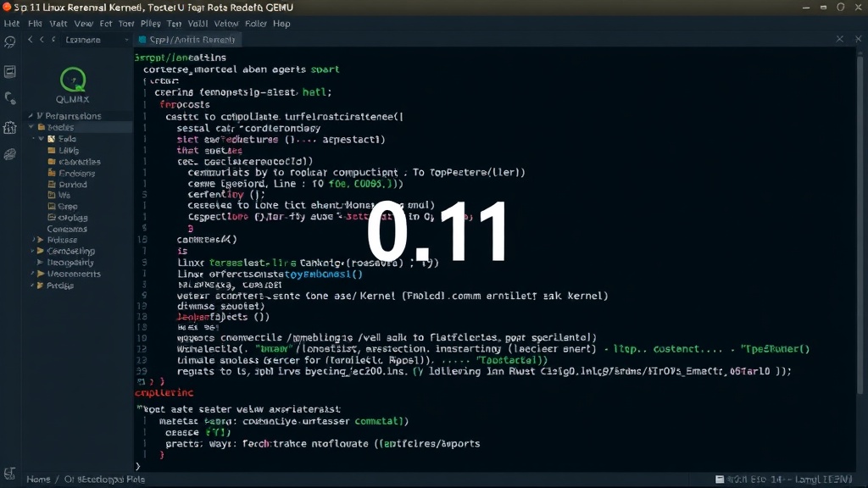Collapse the 'Petairrtsions' tree section
The image size is (868, 488).
pos(31,115)
